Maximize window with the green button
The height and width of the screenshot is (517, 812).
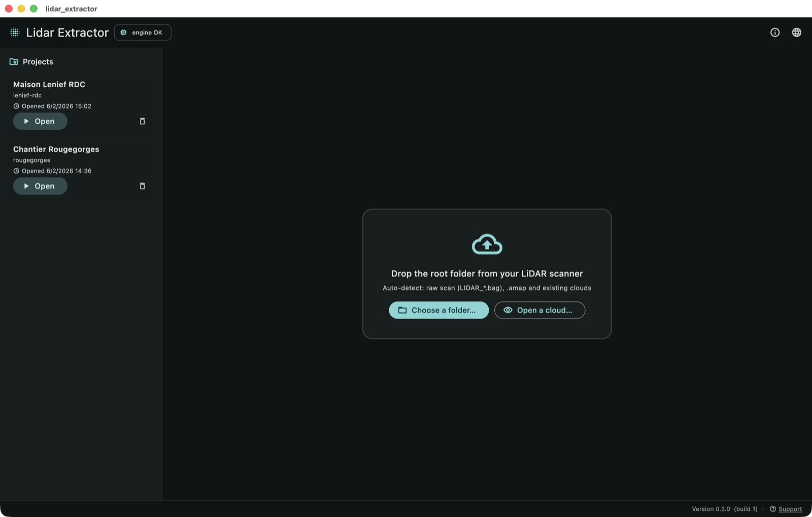tap(33, 9)
